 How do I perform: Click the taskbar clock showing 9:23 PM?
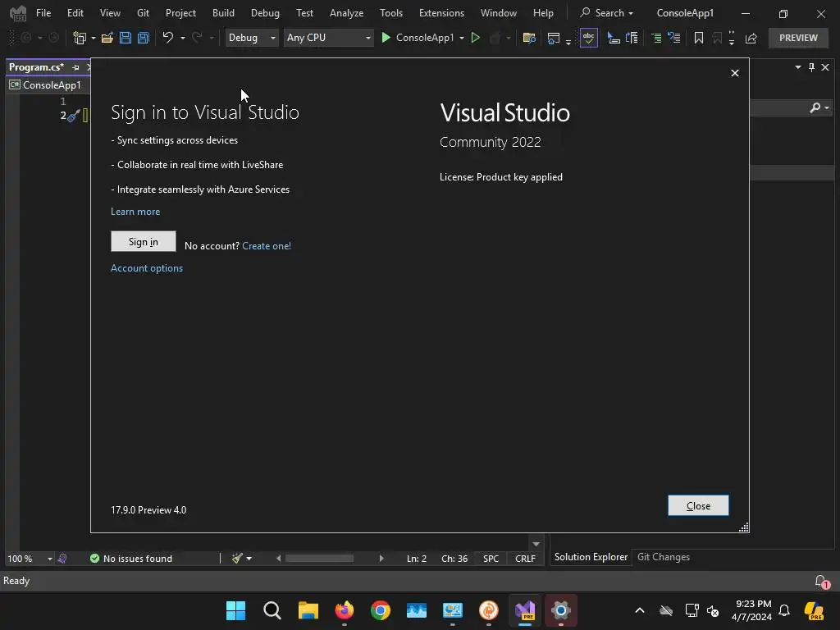pos(751,610)
